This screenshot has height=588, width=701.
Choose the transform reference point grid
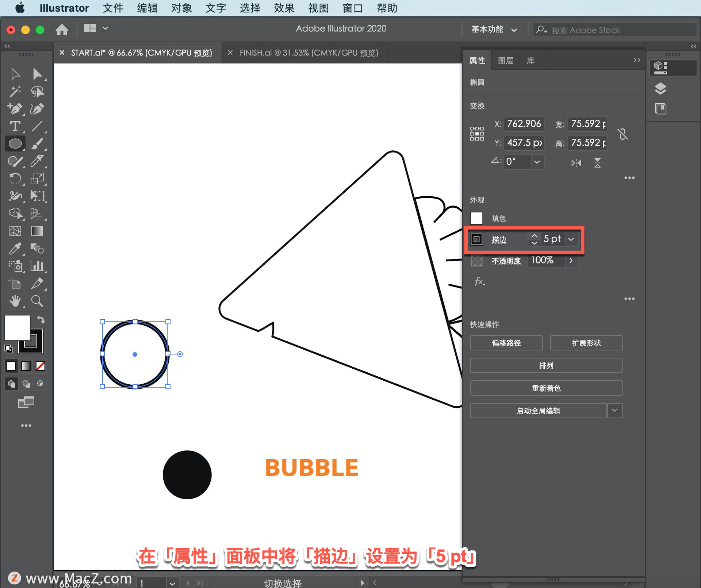477,134
